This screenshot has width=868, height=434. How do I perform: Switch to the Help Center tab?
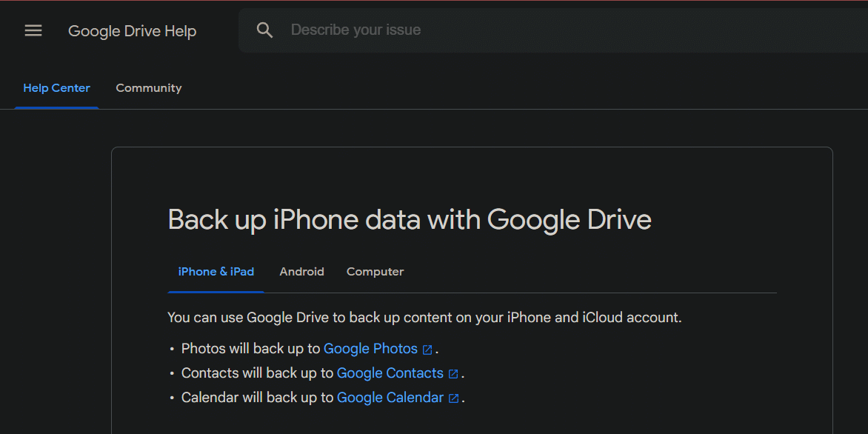tap(56, 88)
